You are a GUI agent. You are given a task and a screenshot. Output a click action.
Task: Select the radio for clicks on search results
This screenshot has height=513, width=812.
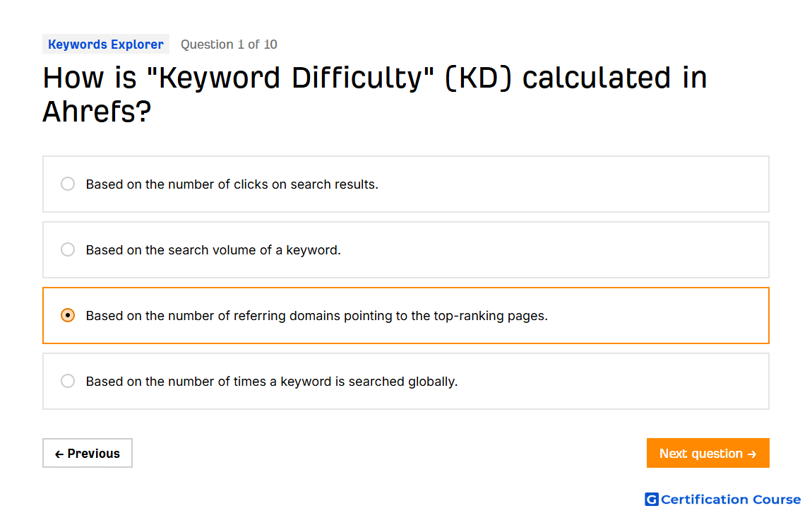point(68,184)
